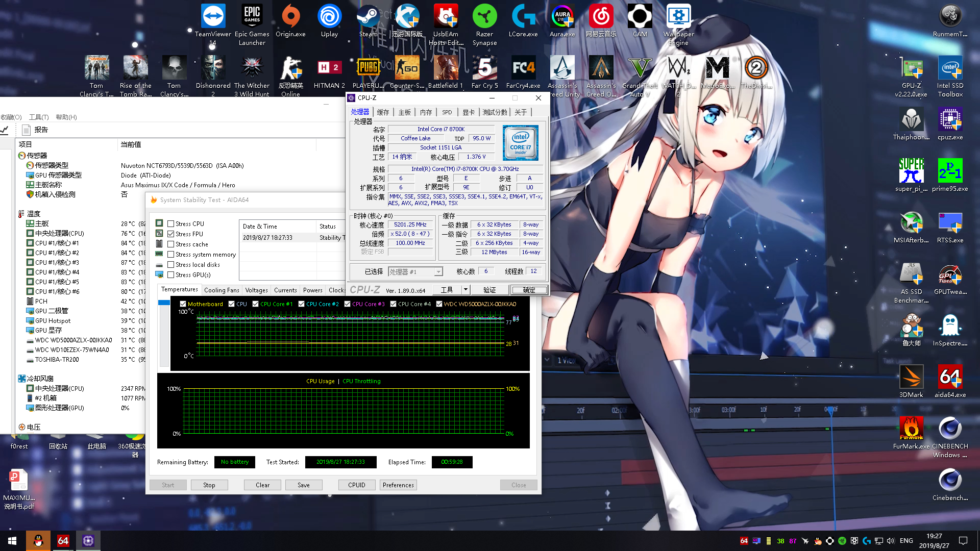Click 确定 button in CPU-Z
This screenshot has height=551, width=980.
coord(529,290)
